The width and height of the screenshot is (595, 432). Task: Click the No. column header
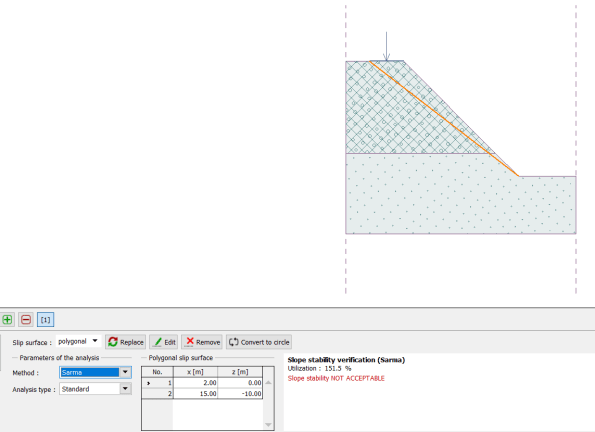[157, 372]
